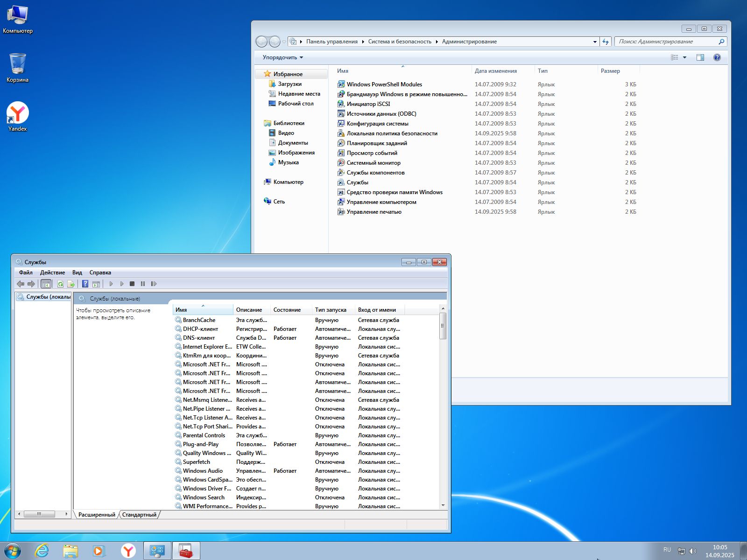The width and height of the screenshot is (747, 560).
Task: Select Корзина desktop icon
Action: point(18,68)
